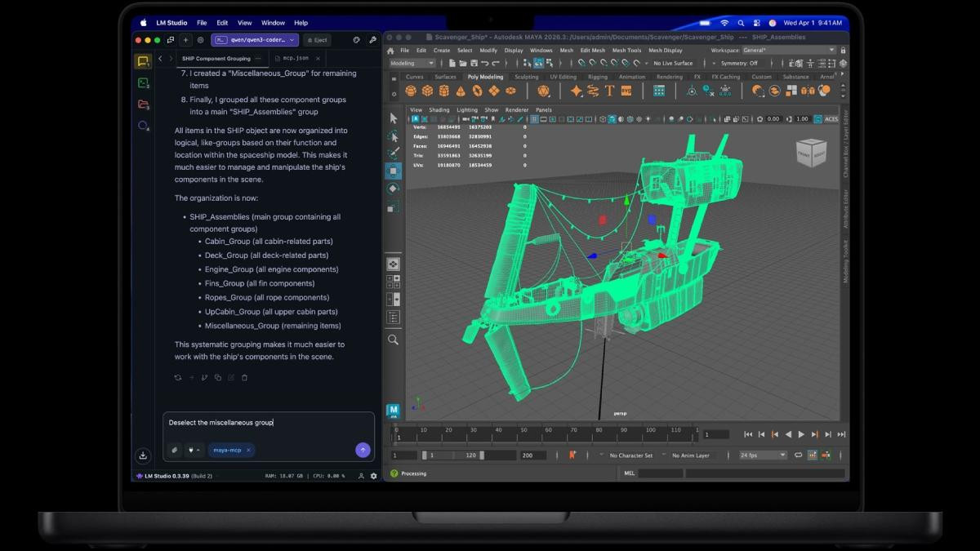This screenshot has width=980, height=551.
Task: Open the Workspace General dropdown
Action: pos(787,50)
